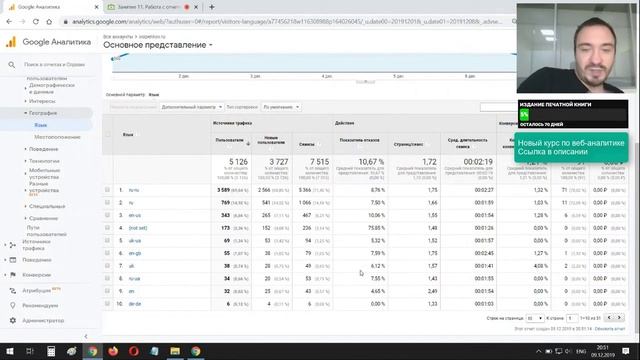Screen dimensions: 640x360
Task: Open Firefox from the taskbar
Action: pyautogui.click(x=113, y=351)
